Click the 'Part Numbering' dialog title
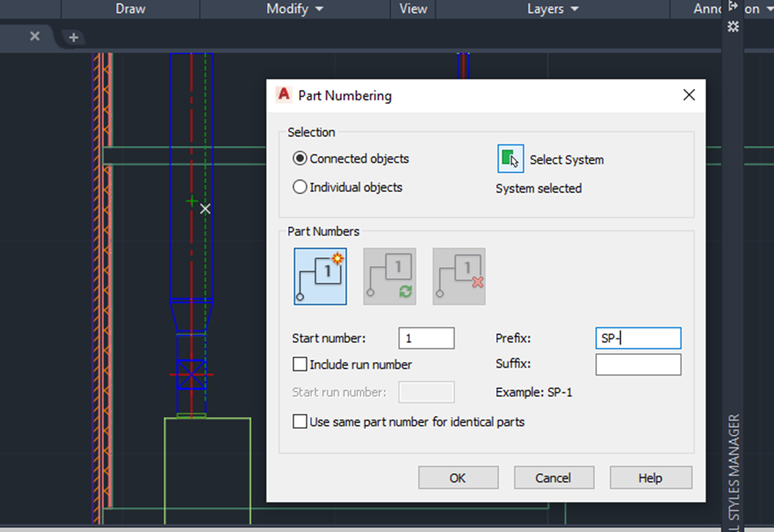The height and width of the screenshot is (532, 774). point(345,95)
